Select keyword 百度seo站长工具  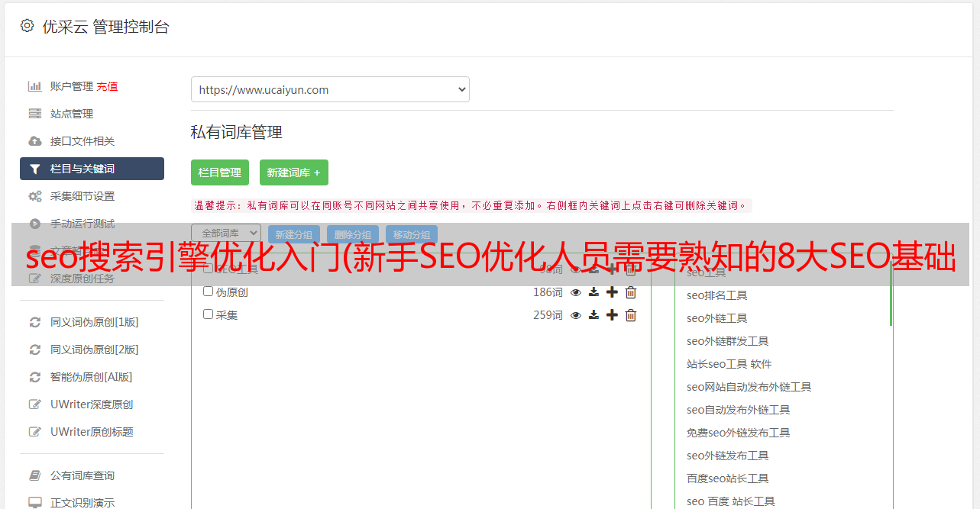728,478
